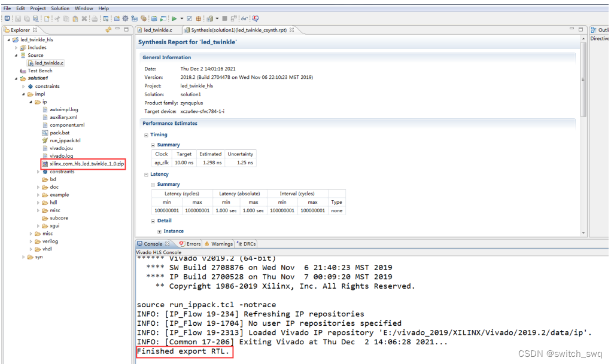Select the Cut icon in the toolbar
This screenshot has height=364, width=611.
(x=57, y=18)
